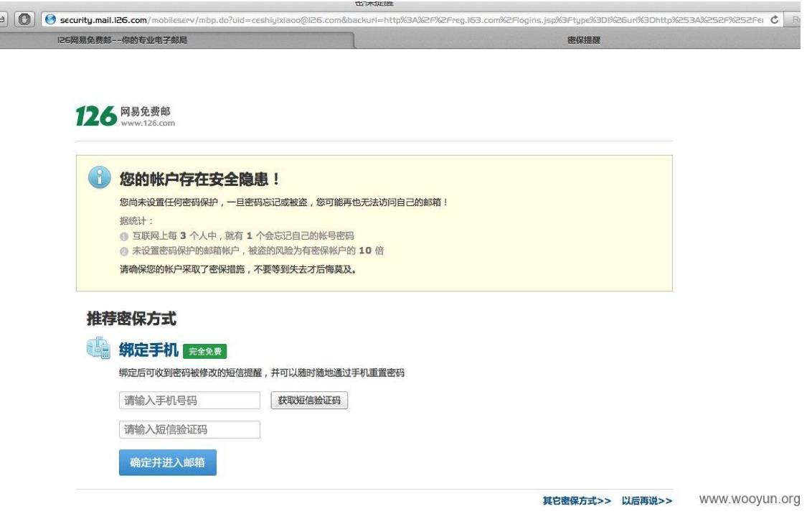
Task: Click the reload icon in the address bar
Action: (774, 19)
